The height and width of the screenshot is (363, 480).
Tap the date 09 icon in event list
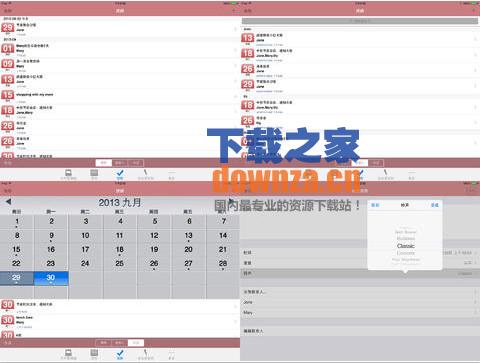pos(8,64)
